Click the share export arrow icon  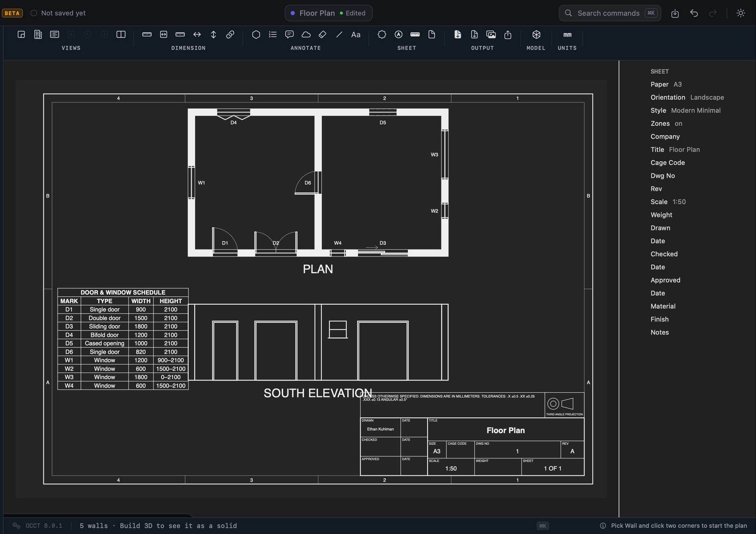click(x=508, y=34)
